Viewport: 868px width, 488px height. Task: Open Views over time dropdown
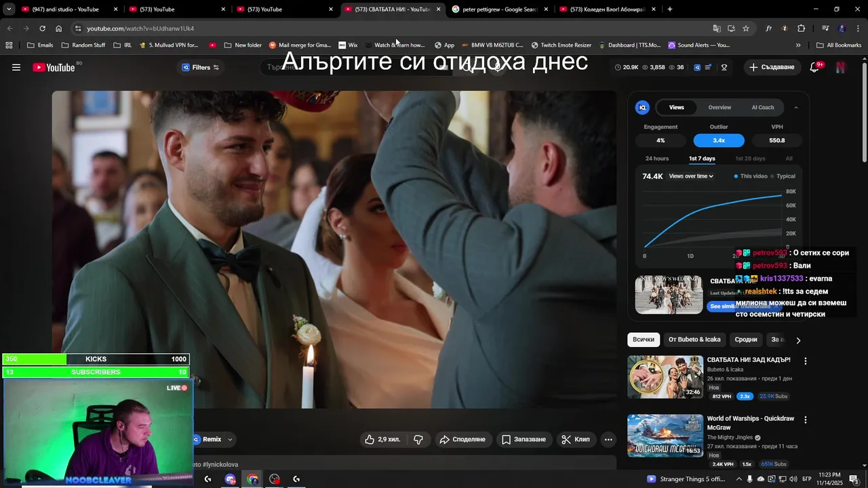pos(691,176)
